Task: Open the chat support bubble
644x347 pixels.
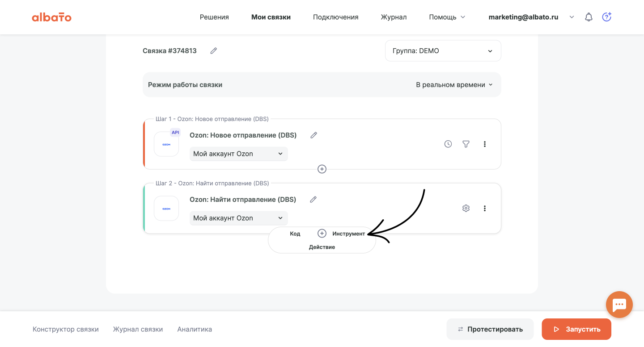Action: click(x=619, y=305)
